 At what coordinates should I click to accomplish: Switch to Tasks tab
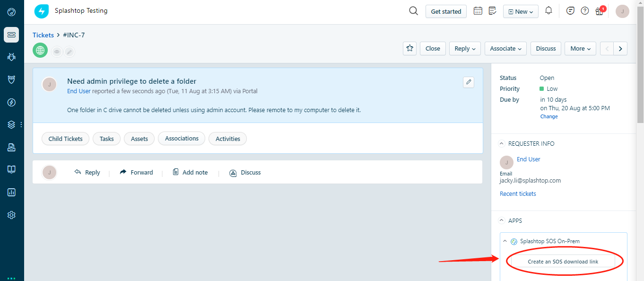click(x=106, y=139)
